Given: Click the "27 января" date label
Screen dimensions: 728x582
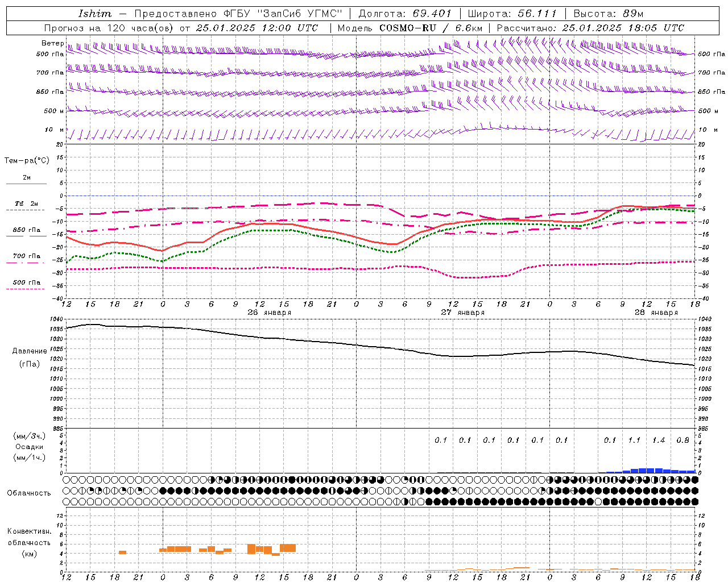Looking at the screenshot, I should point(463,313).
